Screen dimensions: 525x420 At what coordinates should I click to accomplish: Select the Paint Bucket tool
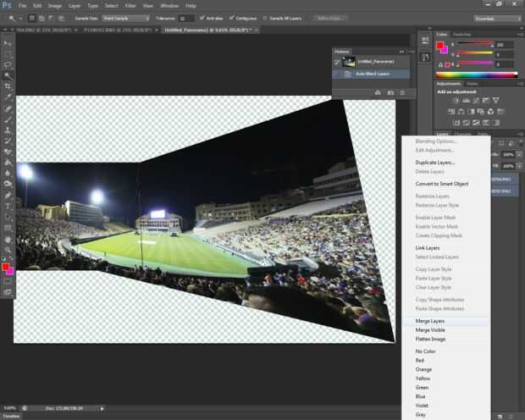tap(8, 163)
